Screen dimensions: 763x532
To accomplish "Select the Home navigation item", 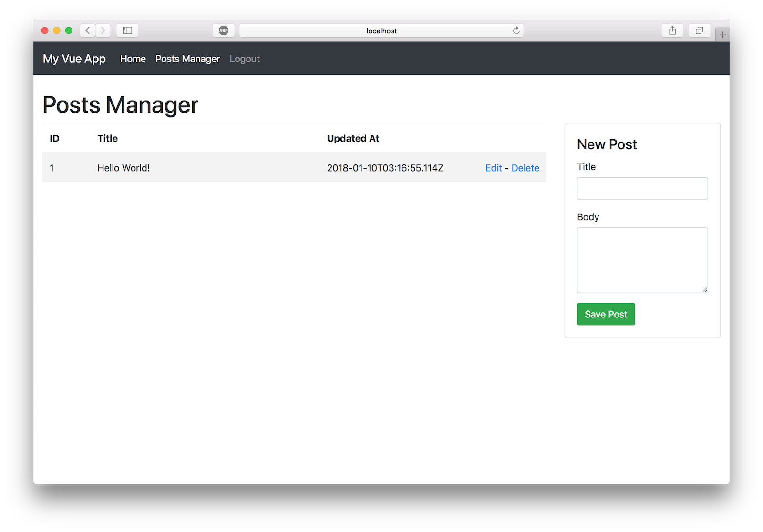I will [133, 59].
